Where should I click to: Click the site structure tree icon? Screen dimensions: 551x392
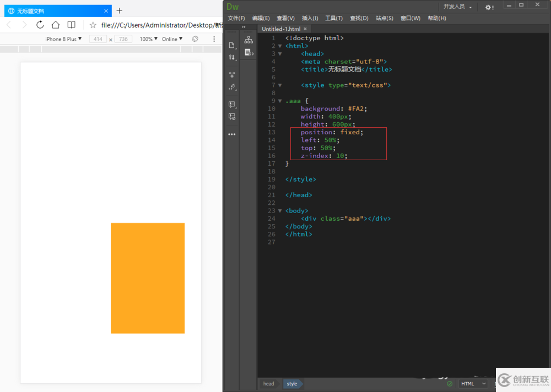(249, 40)
